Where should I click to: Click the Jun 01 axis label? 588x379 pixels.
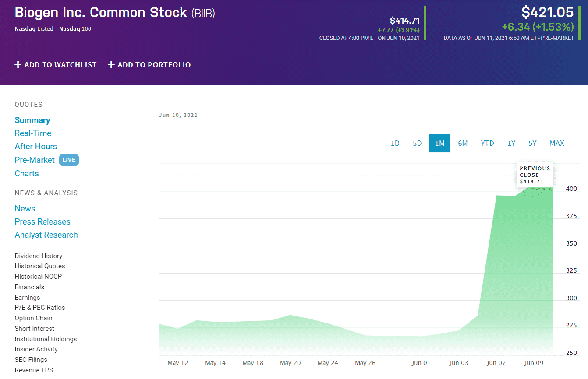[x=422, y=363]
